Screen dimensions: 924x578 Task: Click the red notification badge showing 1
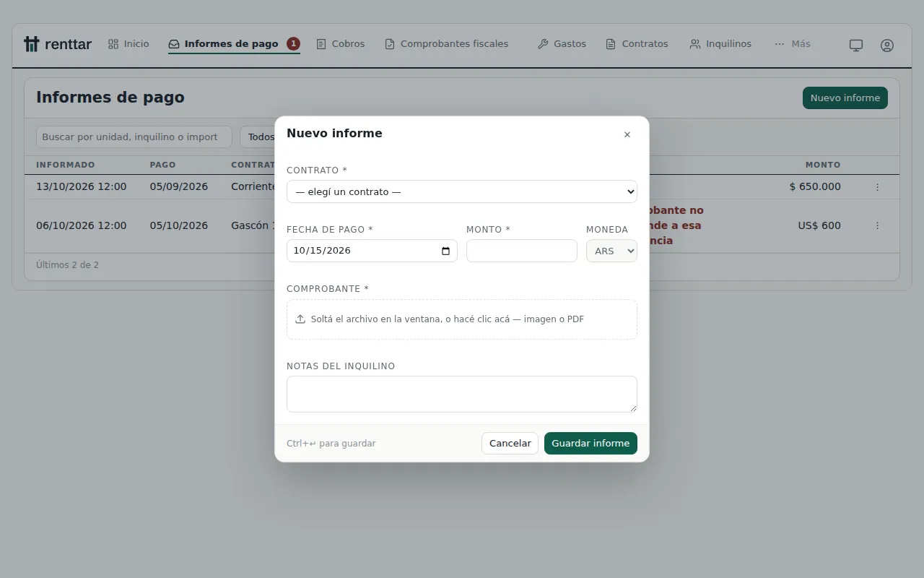(x=293, y=44)
